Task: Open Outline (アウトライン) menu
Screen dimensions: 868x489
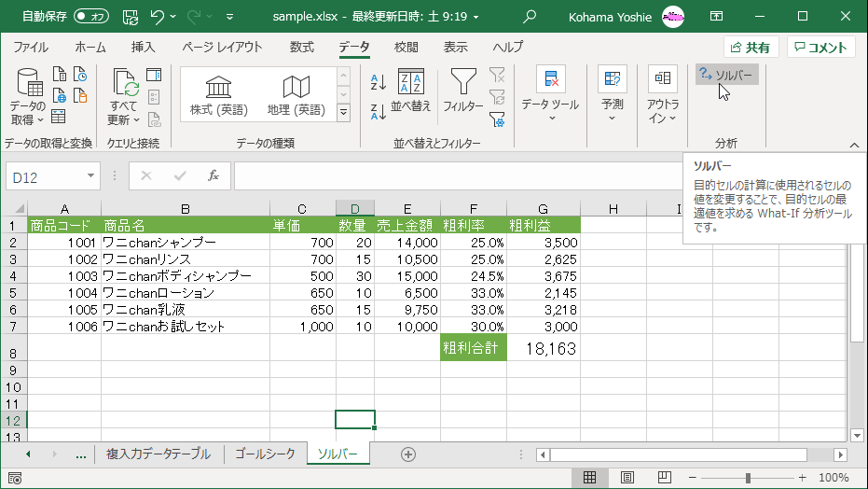Action: [663, 94]
